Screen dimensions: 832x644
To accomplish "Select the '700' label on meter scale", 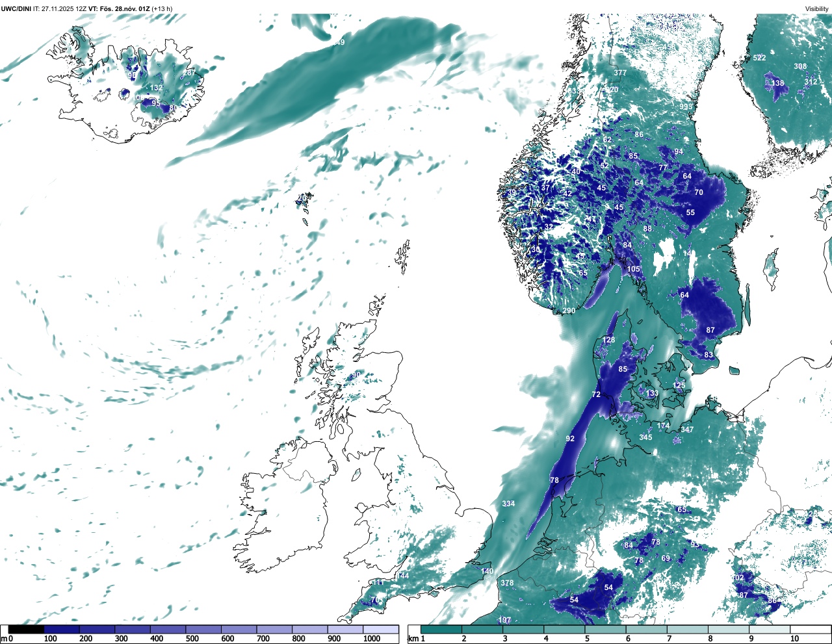I will (263, 639).
